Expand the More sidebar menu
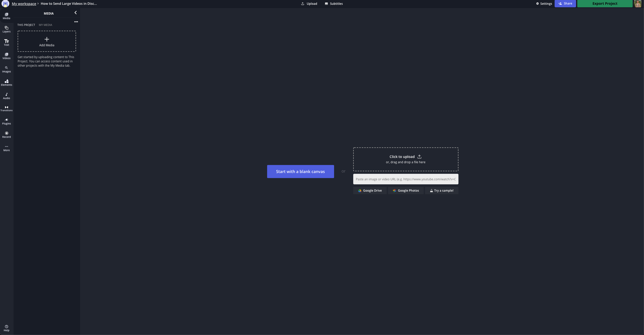Image resolution: width=644 pixels, height=335 pixels. [7, 148]
